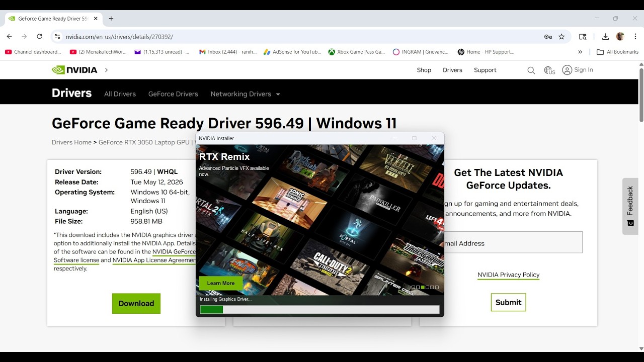This screenshot has height=362, width=644.
Task: Click the Submit button
Action: (x=508, y=302)
